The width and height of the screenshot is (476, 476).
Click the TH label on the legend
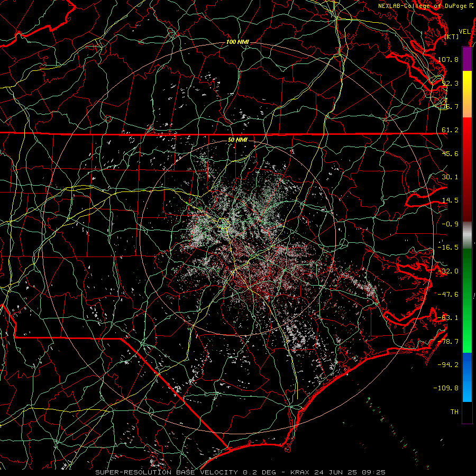[454, 412]
